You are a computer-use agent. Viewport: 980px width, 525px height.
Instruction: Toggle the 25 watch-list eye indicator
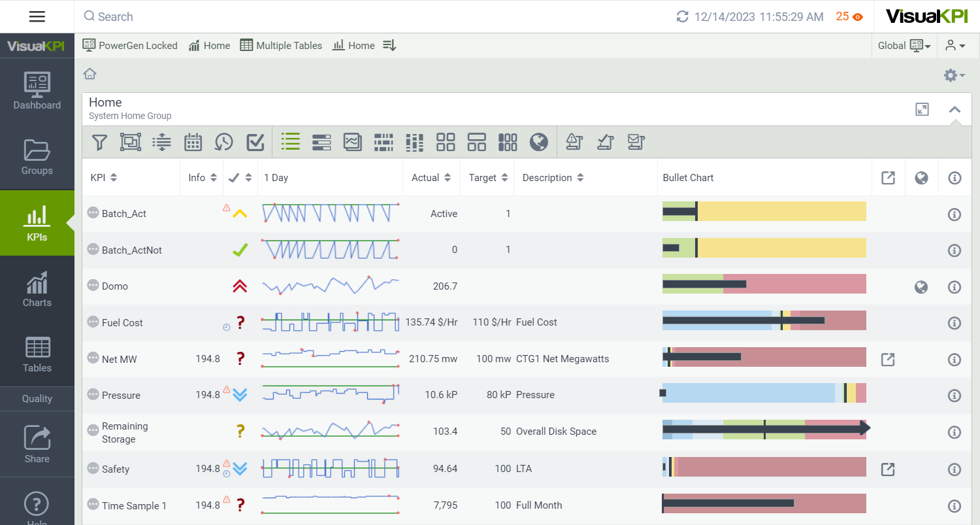tap(849, 17)
